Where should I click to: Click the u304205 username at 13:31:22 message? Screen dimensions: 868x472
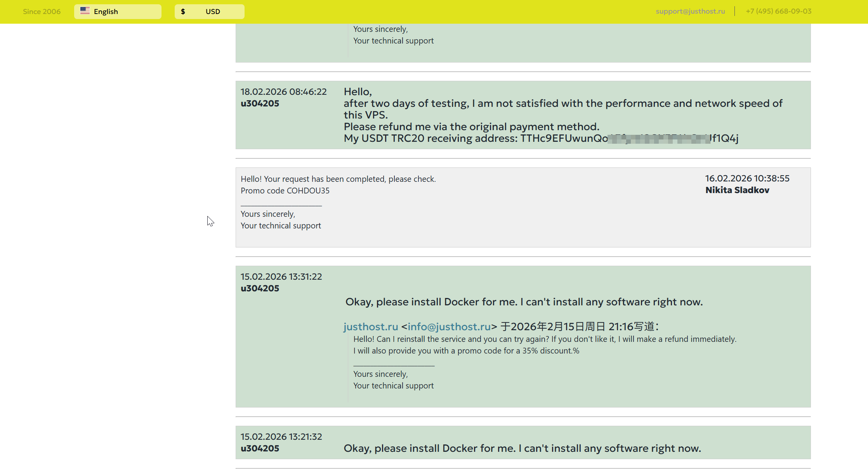click(260, 288)
